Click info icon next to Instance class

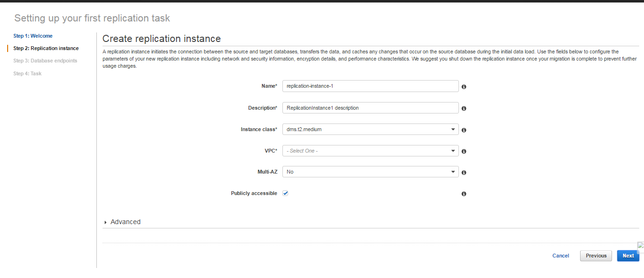coord(464,130)
